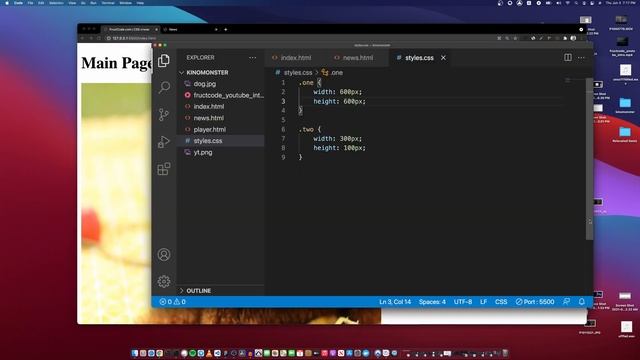Open a new tab in the browser

226,29
